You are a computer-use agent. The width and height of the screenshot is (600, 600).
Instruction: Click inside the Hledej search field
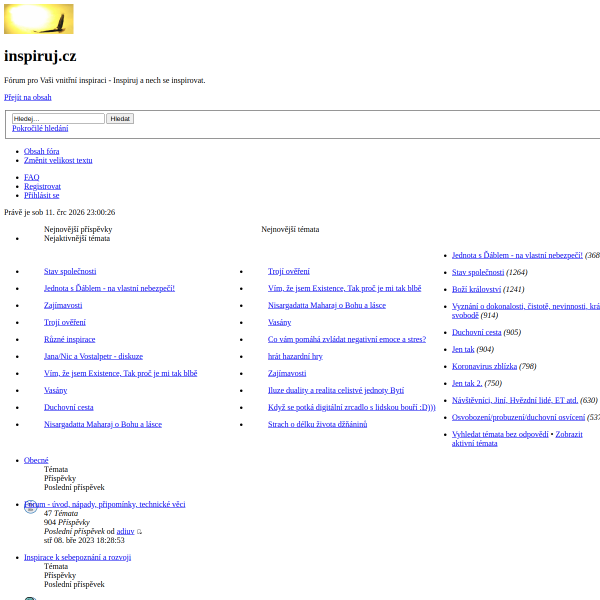coord(58,119)
